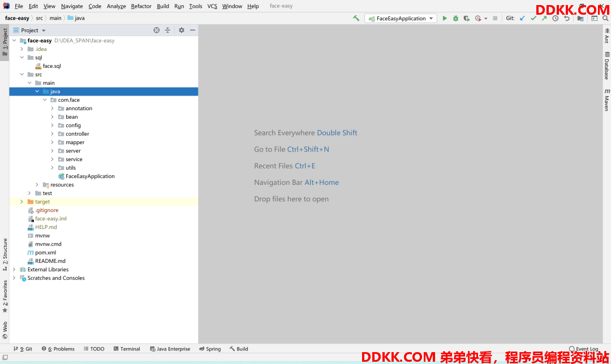Open the Refactor menu
Viewport: 611px width, 364px height.
click(x=141, y=6)
